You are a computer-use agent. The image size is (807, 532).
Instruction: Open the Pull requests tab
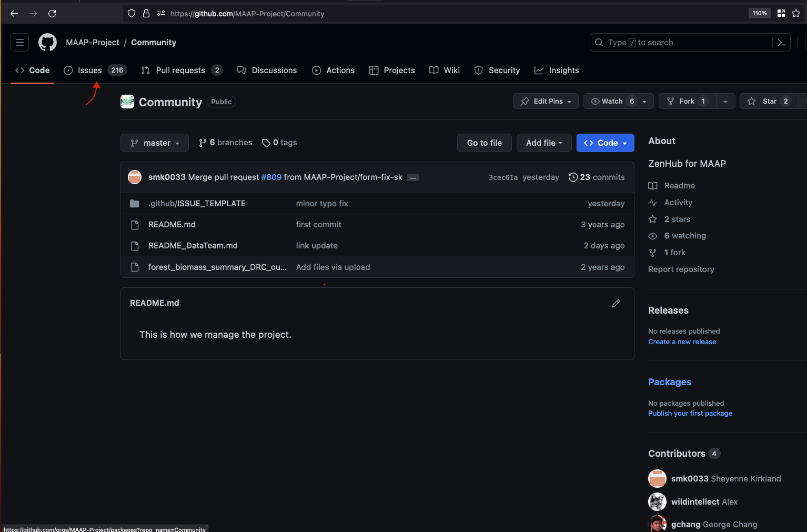tap(182, 71)
